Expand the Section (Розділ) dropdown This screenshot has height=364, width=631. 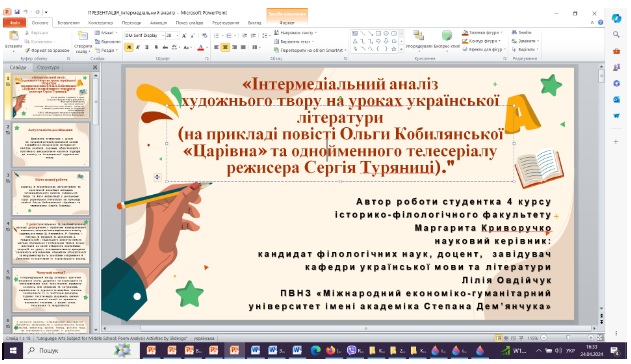tap(105, 50)
